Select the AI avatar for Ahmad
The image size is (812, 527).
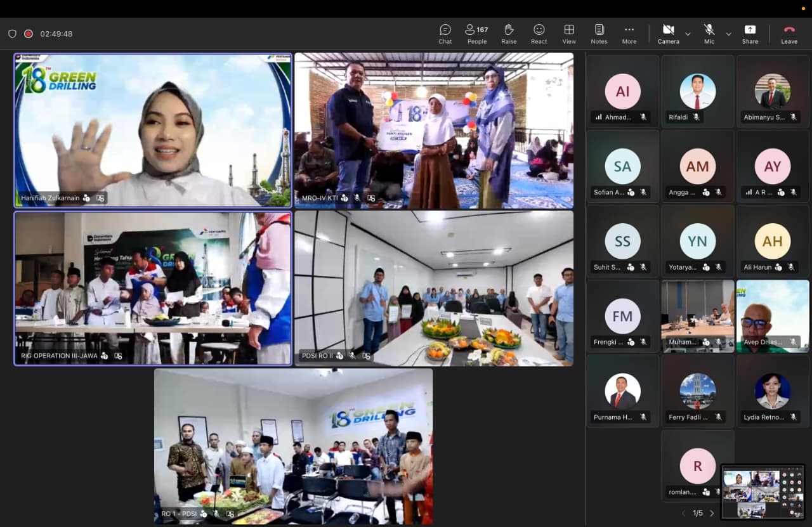tap(622, 91)
